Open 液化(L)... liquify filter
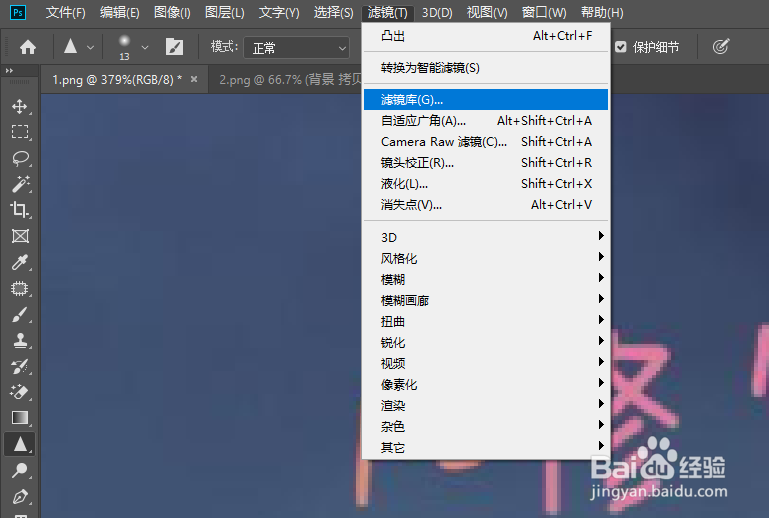The height and width of the screenshot is (518, 769). [x=486, y=184]
